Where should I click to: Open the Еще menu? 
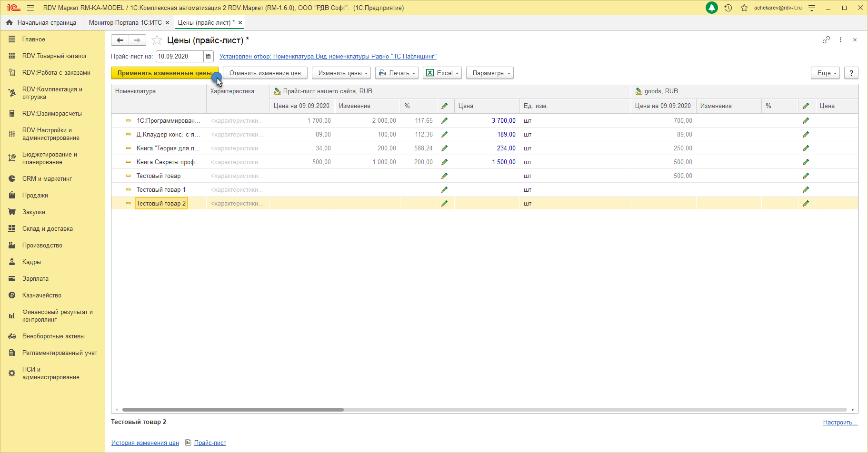point(825,73)
